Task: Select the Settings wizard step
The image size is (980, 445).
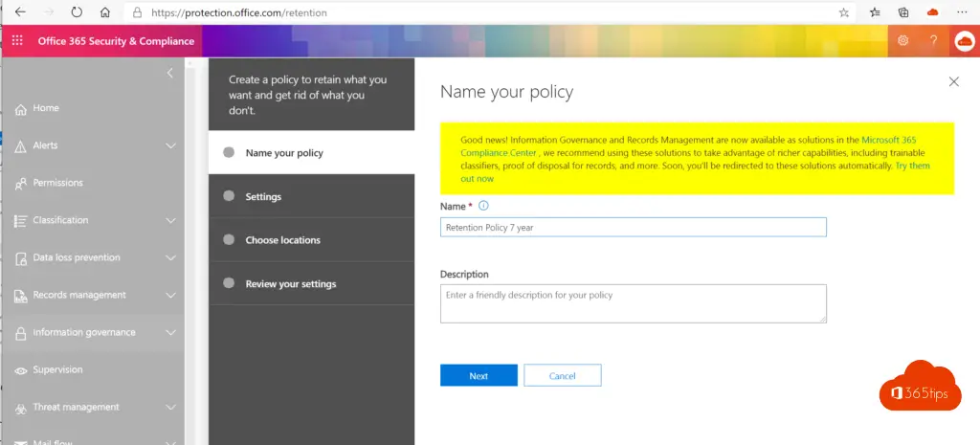Action: [x=263, y=196]
